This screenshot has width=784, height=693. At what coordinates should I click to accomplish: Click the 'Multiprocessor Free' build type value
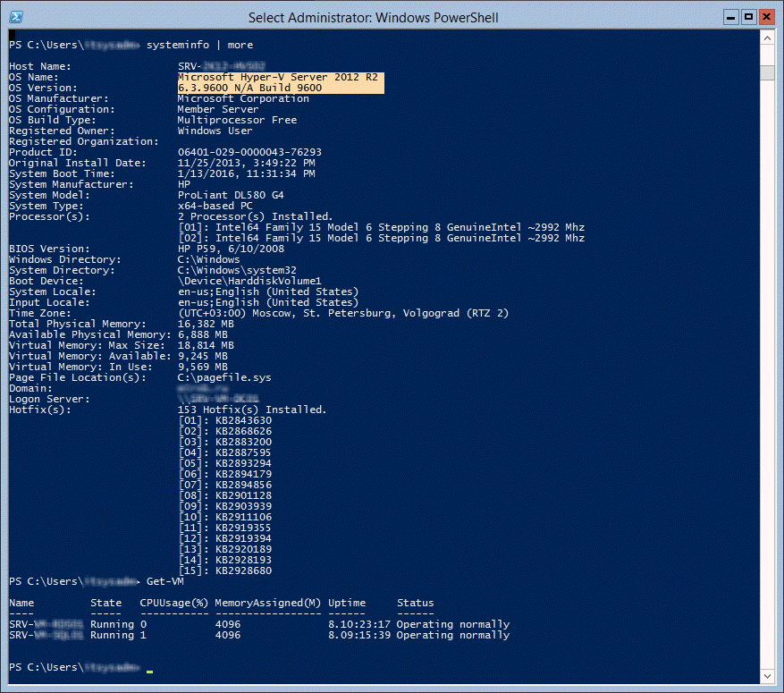point(237,120)
